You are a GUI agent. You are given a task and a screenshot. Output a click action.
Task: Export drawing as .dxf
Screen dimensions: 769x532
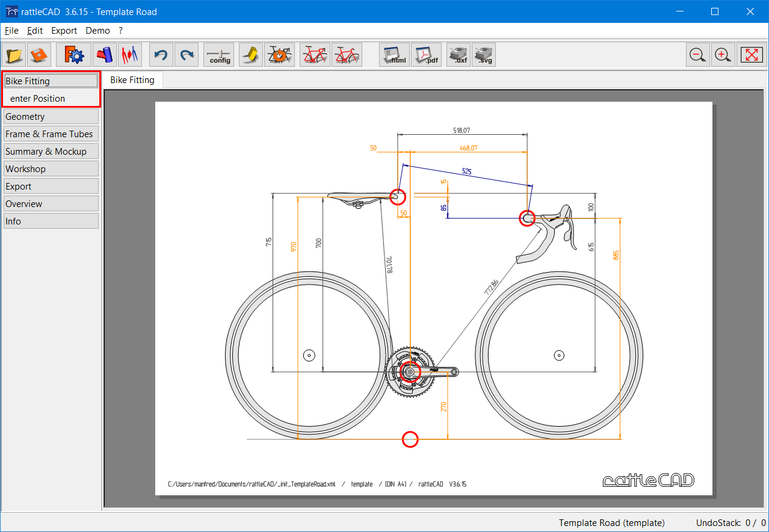(x=458, y=55)
